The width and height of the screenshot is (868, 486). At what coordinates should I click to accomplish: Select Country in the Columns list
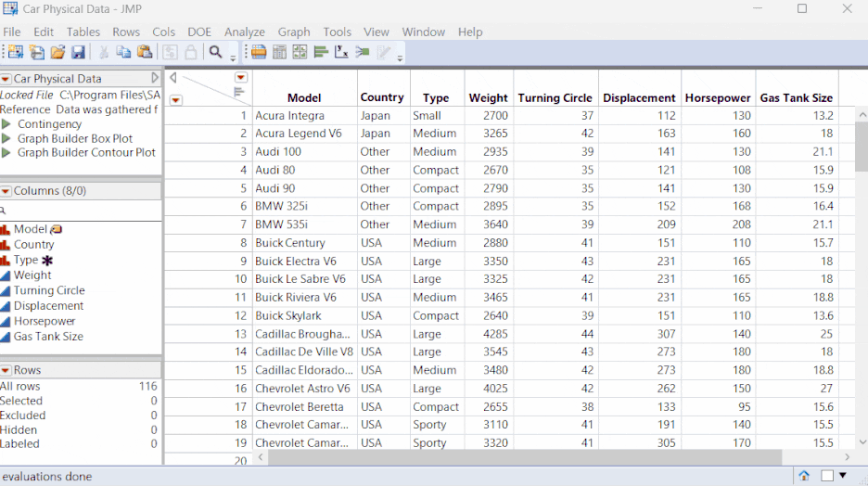[33, 245]
